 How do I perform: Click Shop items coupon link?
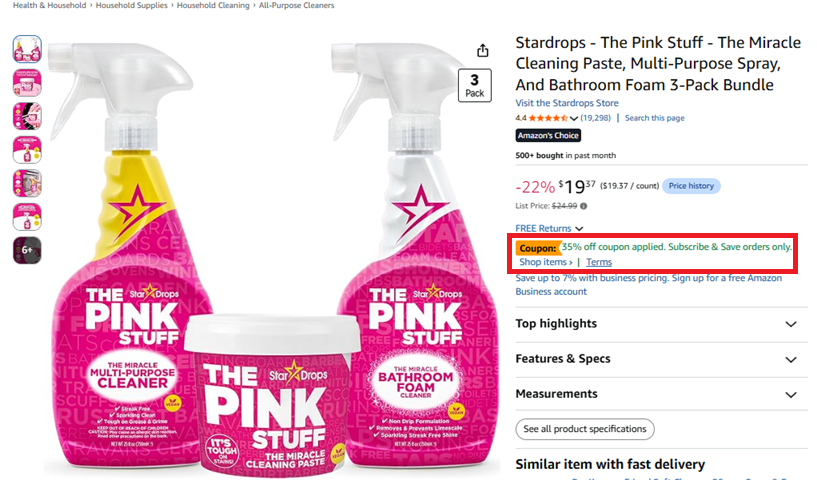[x=546, y=262]
